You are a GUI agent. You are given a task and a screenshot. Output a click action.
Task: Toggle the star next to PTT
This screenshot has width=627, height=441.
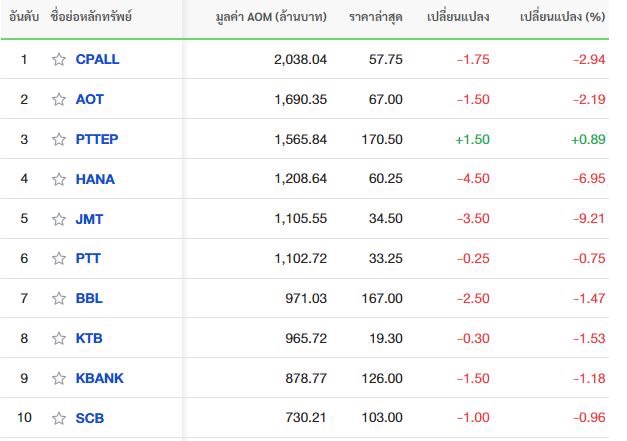59,258
